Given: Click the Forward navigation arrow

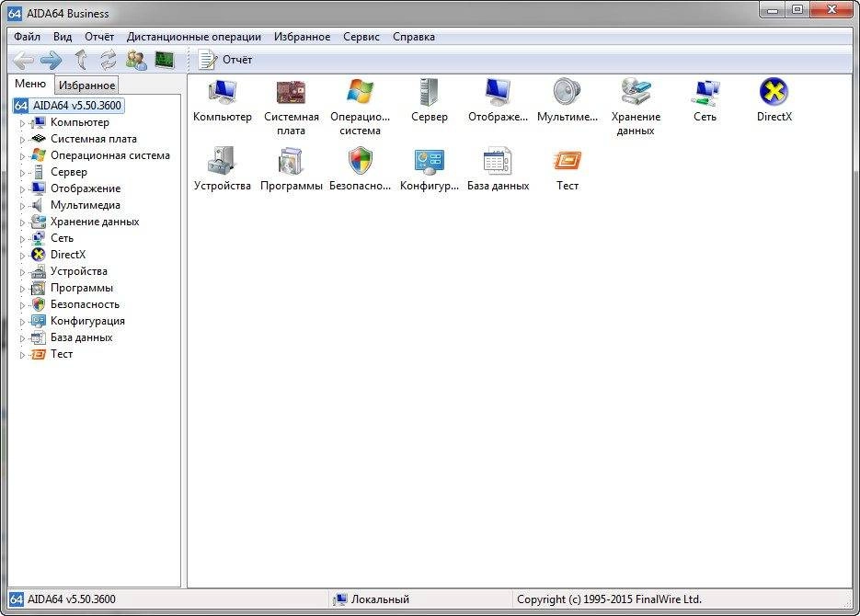Looking at the screenshot, I should click(x=51, y=61).
